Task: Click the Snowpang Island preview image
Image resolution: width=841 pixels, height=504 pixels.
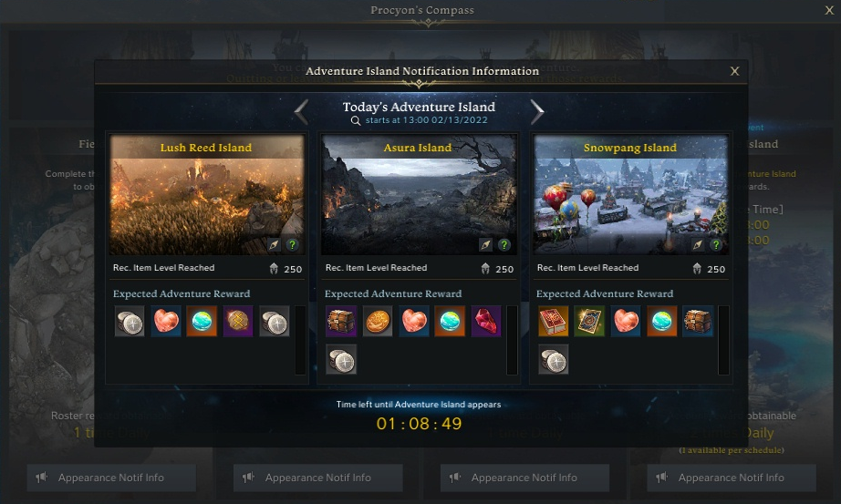Action: [631, 195]
